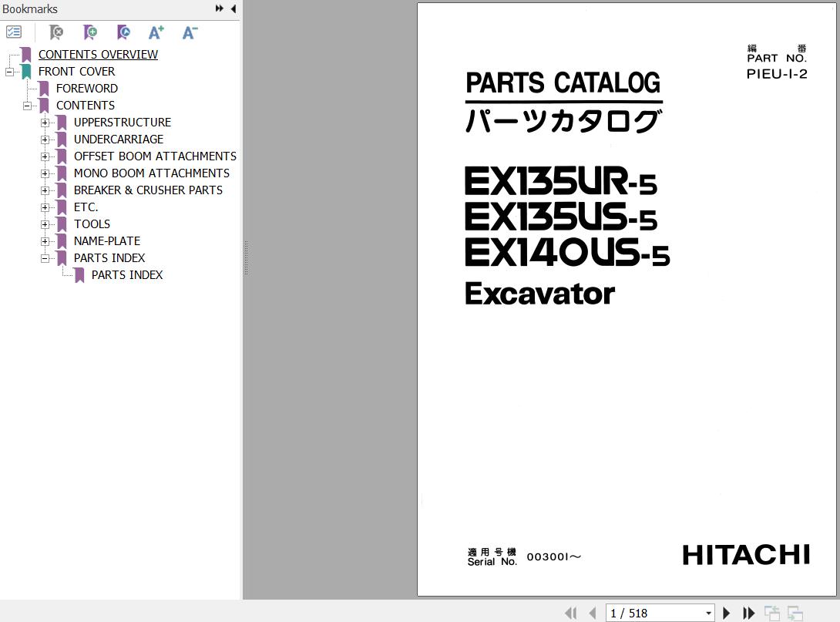Click the add new bookmark icon
840x622 pixels.
90,32
